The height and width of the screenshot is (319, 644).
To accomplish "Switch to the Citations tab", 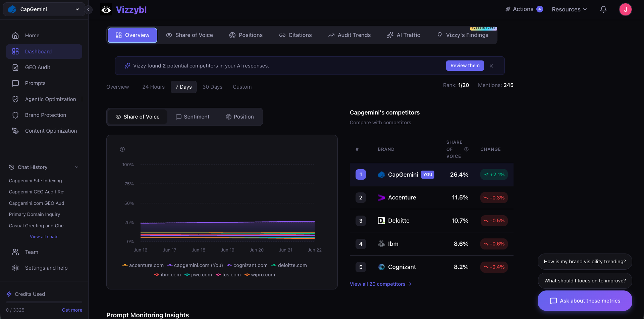I will 296,35.
